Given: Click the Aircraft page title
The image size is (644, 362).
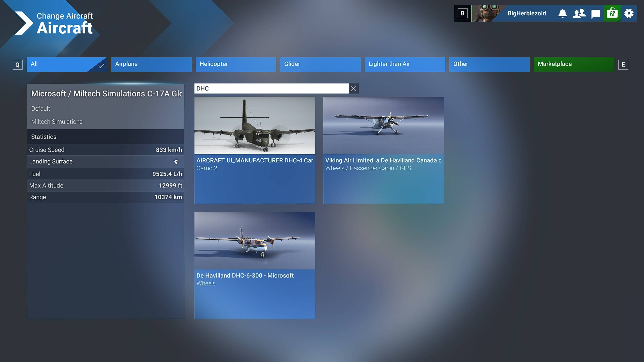Looking at the screenshot, I should [65, 28].
